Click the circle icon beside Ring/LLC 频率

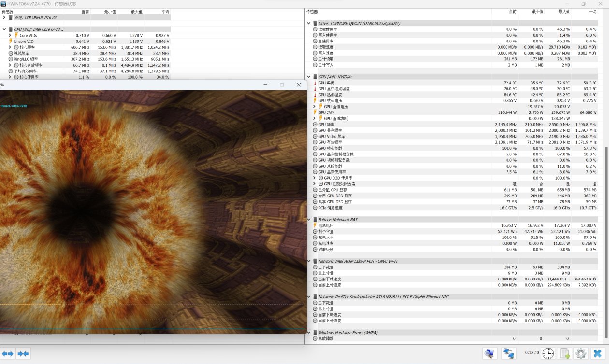11,59
